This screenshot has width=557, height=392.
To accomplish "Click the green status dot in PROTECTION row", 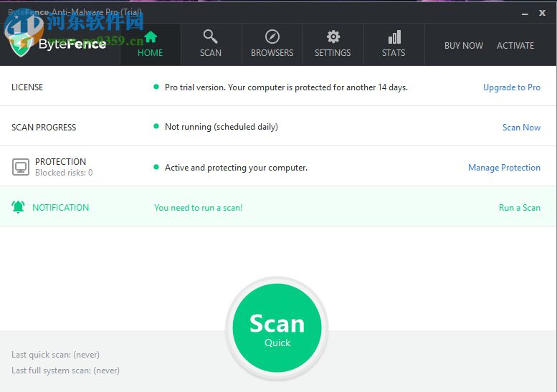I will (x=156, y=167).
